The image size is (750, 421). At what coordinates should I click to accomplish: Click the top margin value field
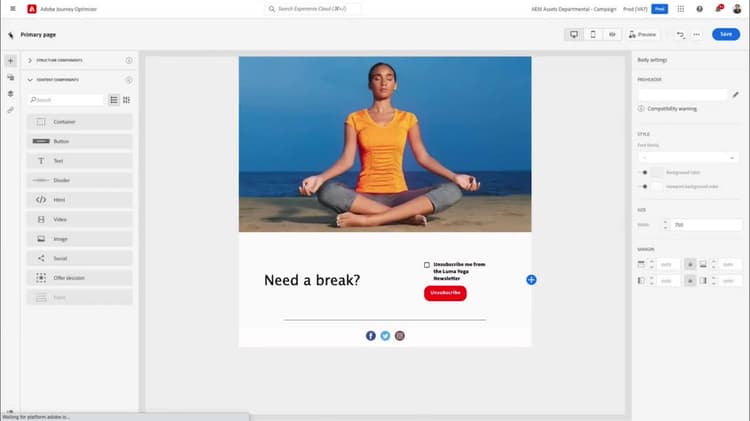pos(668,264)
